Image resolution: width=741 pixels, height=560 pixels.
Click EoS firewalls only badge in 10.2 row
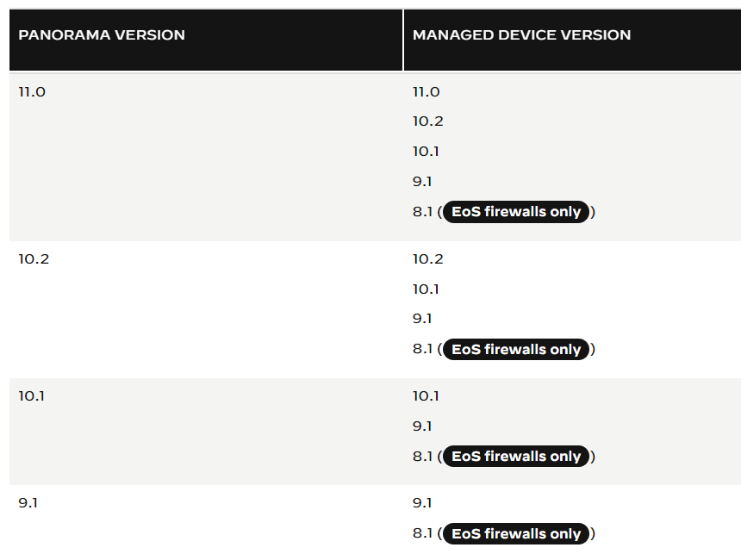click(516, 349)
